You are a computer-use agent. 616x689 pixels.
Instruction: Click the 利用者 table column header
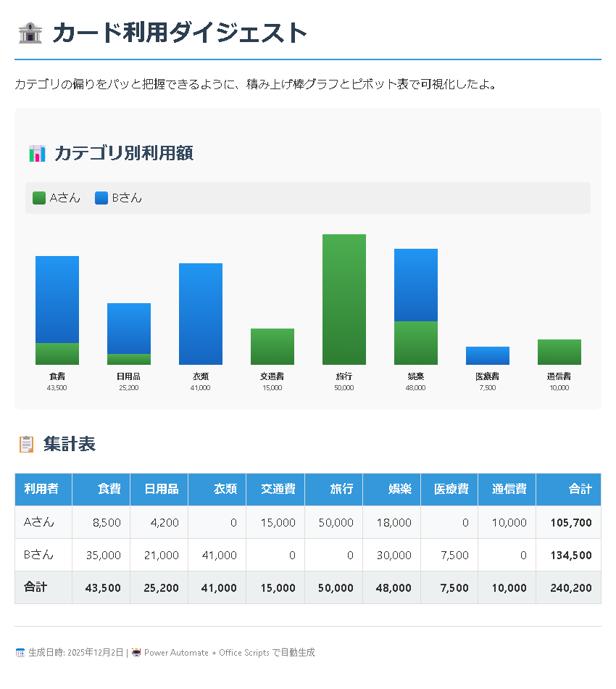(43, 490)
